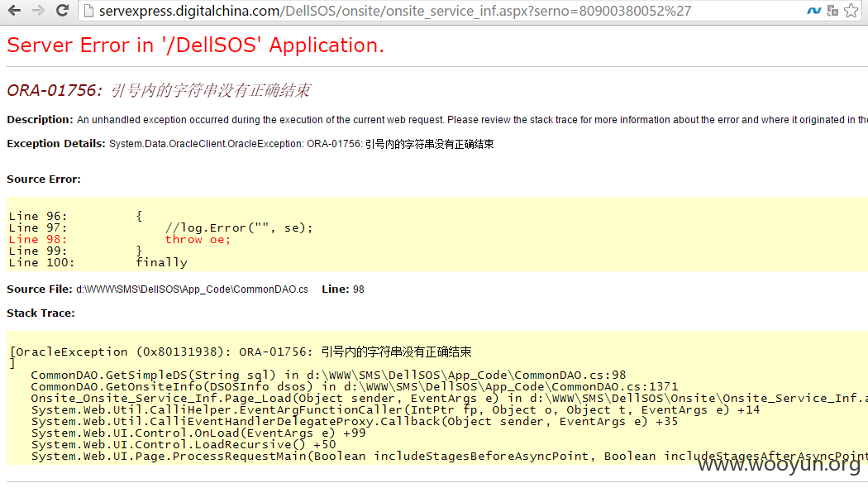Click the 'Stack Trace:' label
868x488 pixels.
(41, 313)
